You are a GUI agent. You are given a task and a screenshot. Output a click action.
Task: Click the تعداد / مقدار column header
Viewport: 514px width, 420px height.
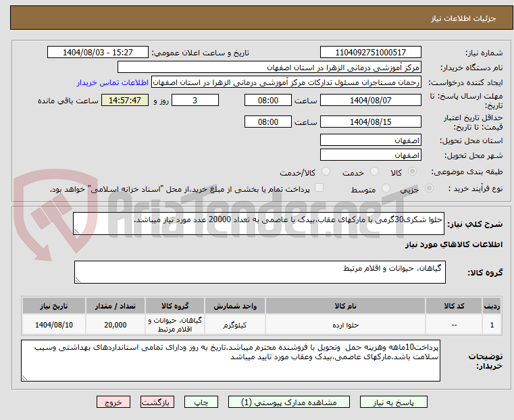(115, 306)
